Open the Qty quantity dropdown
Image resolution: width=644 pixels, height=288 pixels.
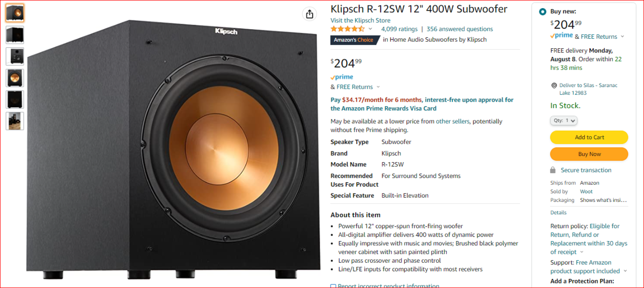tap(563, 121)
